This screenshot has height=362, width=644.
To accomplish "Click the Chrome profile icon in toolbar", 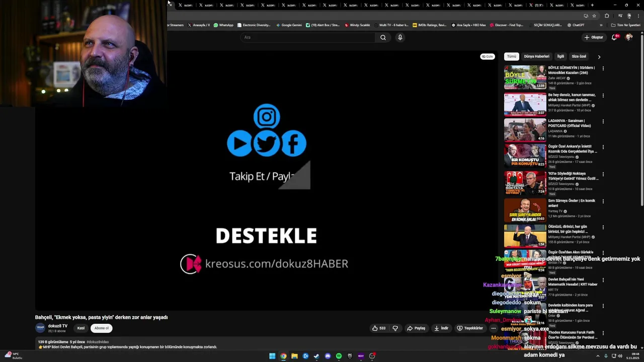I will pyautogui.click(x=629, y=16).
